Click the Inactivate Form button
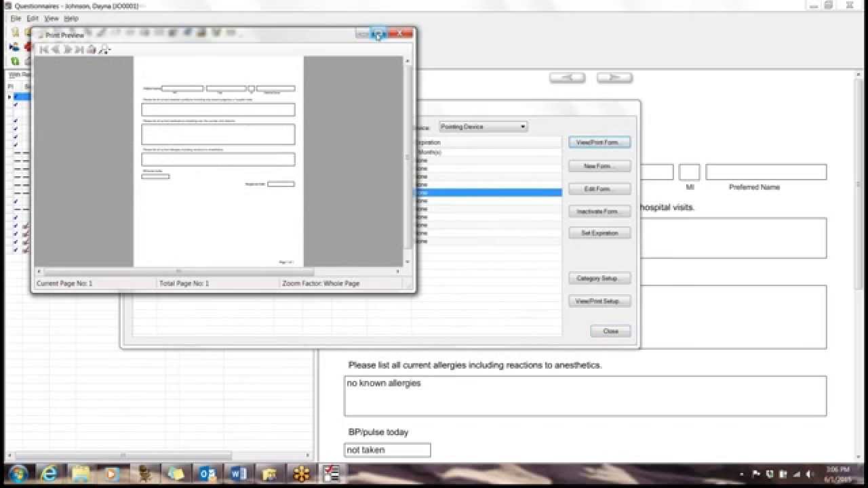Screen dimensions: 868x488 click(599, 211)
